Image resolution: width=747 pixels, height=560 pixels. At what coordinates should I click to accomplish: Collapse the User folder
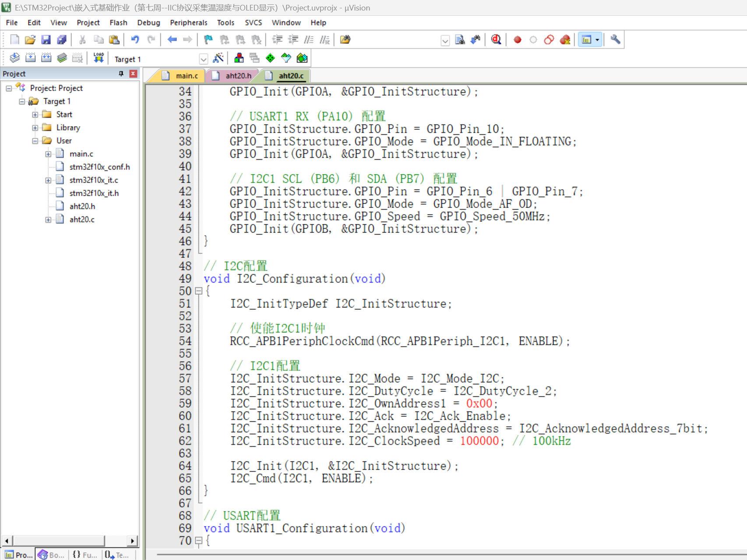click(35, 141)
